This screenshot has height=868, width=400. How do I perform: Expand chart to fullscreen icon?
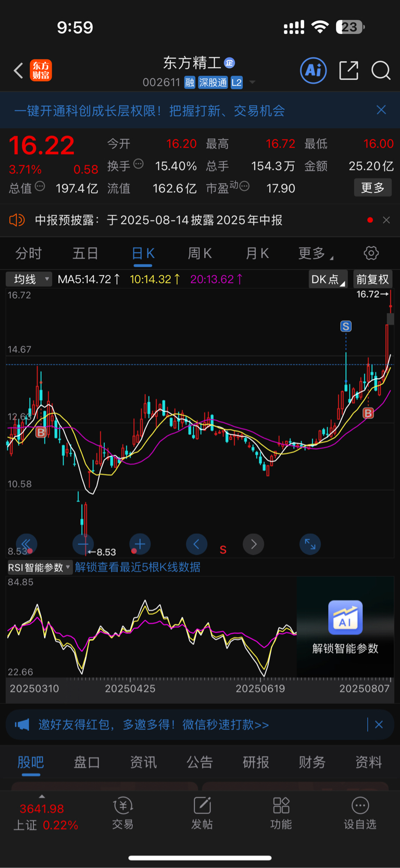click(310, 544)
